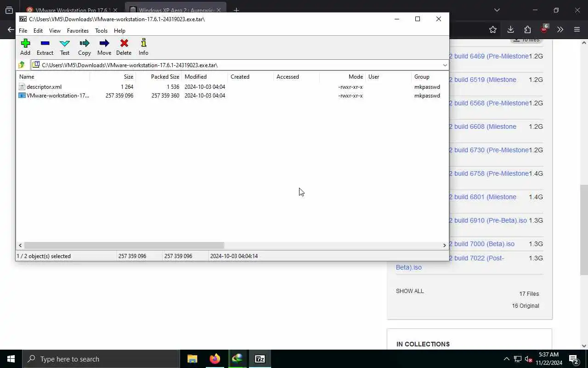588x368 pixels.
Task: Click the Info toolbar icon
Action: pos(143,47)
